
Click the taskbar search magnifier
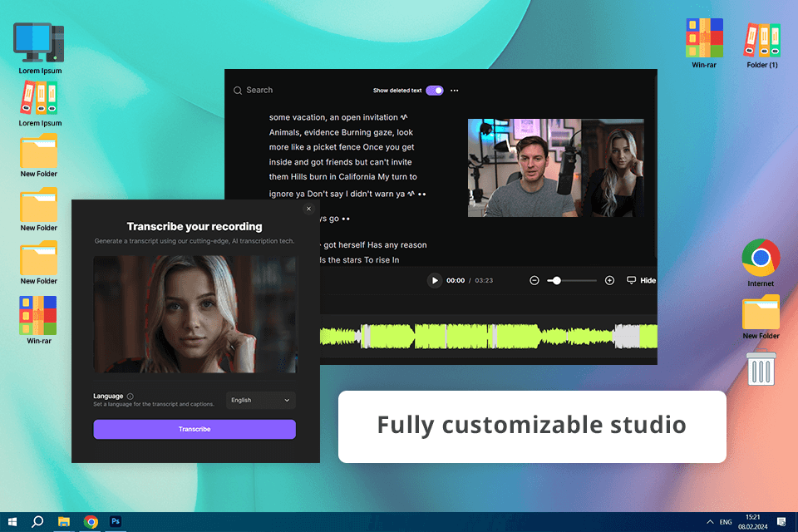[37, 522]
